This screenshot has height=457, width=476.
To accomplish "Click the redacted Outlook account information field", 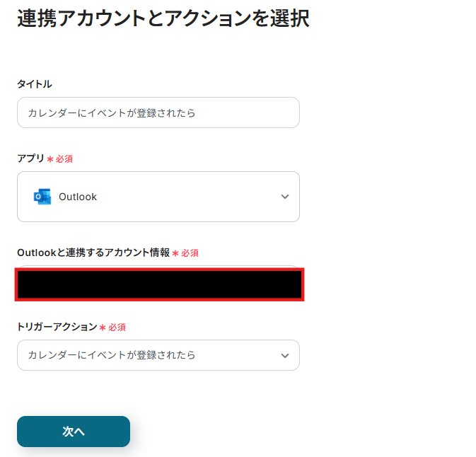I will point(160,284).
